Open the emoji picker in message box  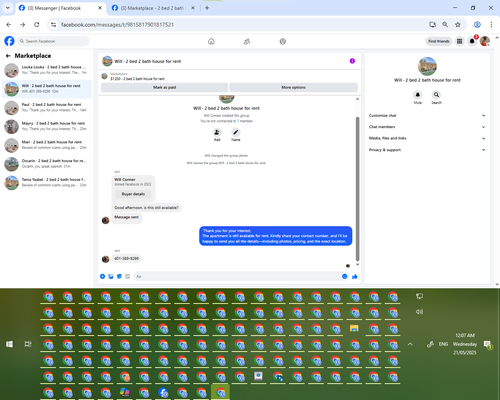click(x=345, y=276)
